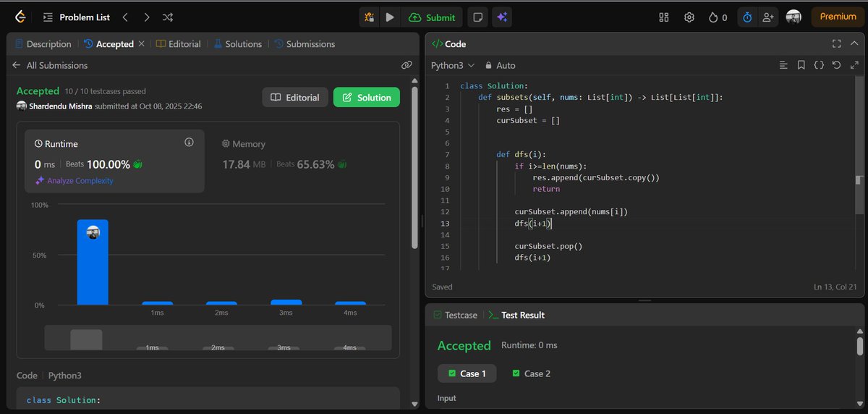The height and width of the screenshot is (414, 868).
Task: Place cursor on line 13 dfs(i+1)
Action: click(x=533, y=224)
